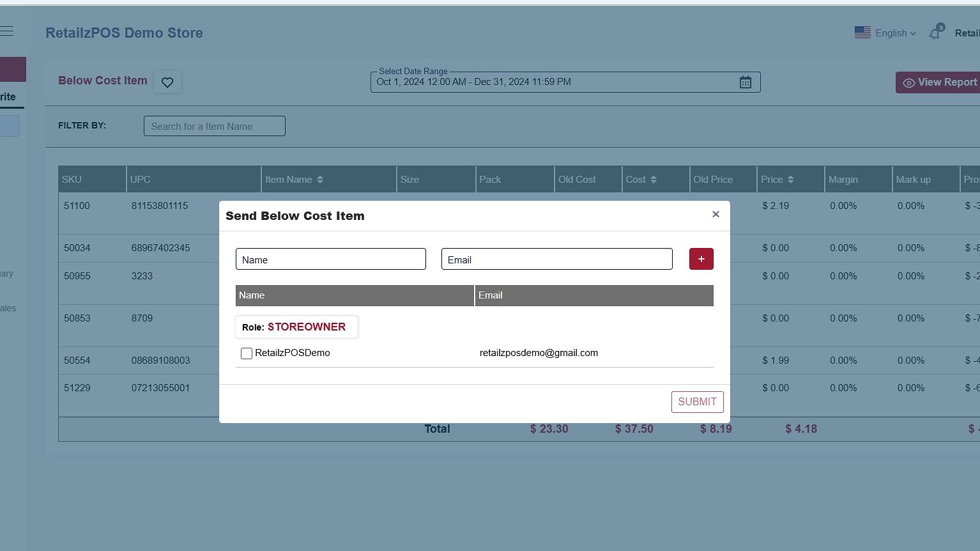Click the Name input field
Screen dimensions: 980x551
(x=330, y=260)
